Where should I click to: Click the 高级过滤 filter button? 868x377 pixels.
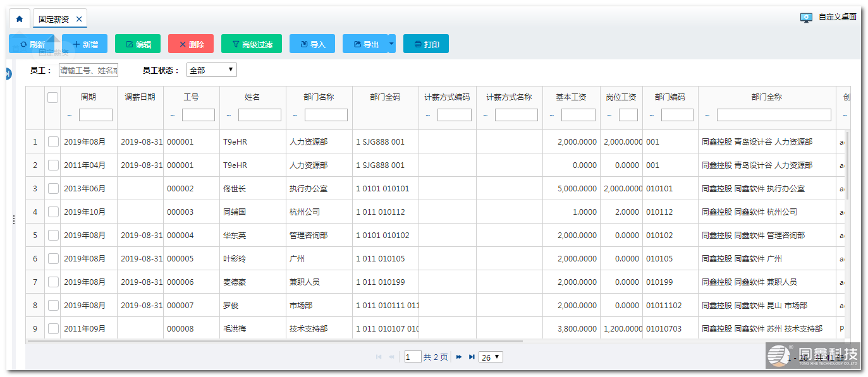click(x=252, y=44)
